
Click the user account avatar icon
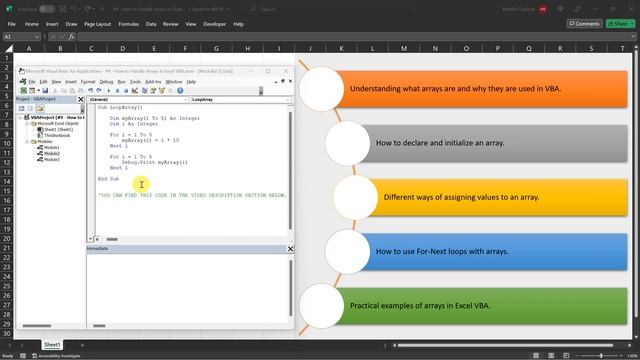click(543, 9)
